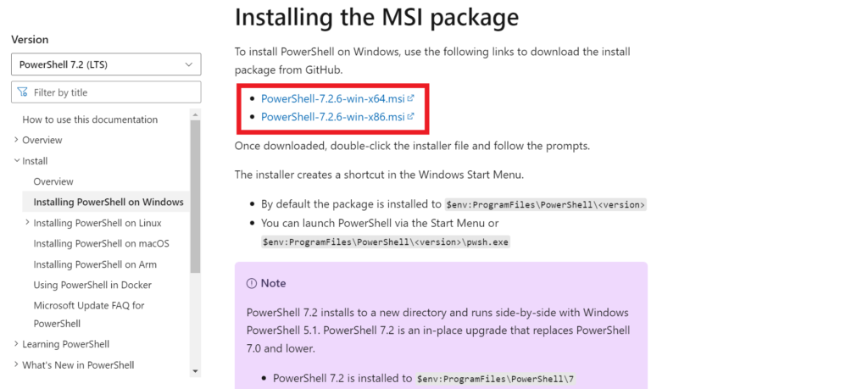
Task: Click the sidebar scrollbar thumb
Action: point(195,197)
